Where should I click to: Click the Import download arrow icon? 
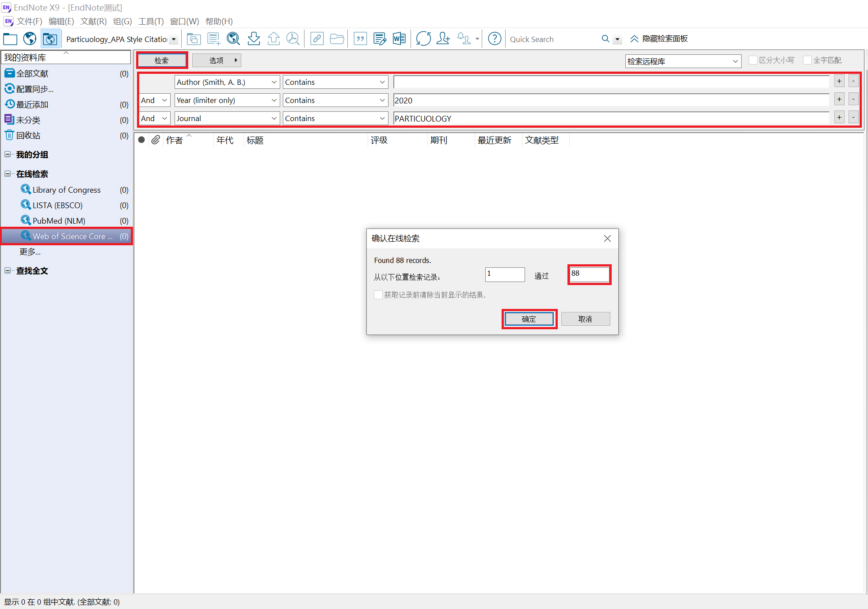pos(254,39)
